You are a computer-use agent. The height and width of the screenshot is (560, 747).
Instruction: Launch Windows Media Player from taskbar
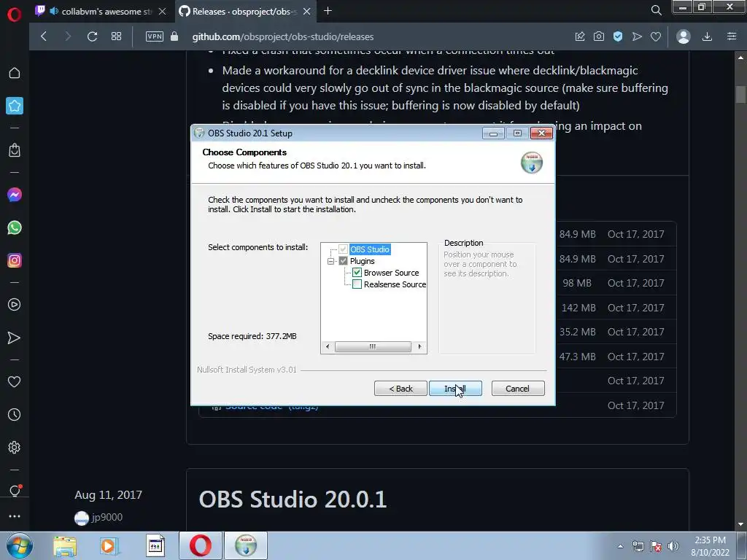tap(109, 546)
